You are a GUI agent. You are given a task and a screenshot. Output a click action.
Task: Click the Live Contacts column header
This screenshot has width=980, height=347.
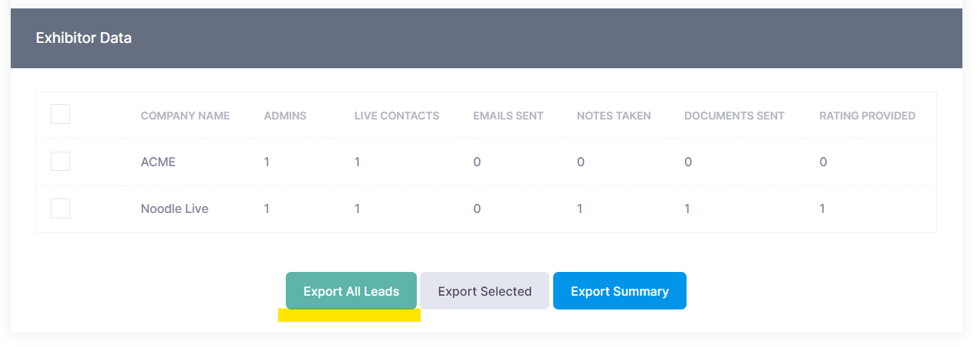click(x=396, y=116)
